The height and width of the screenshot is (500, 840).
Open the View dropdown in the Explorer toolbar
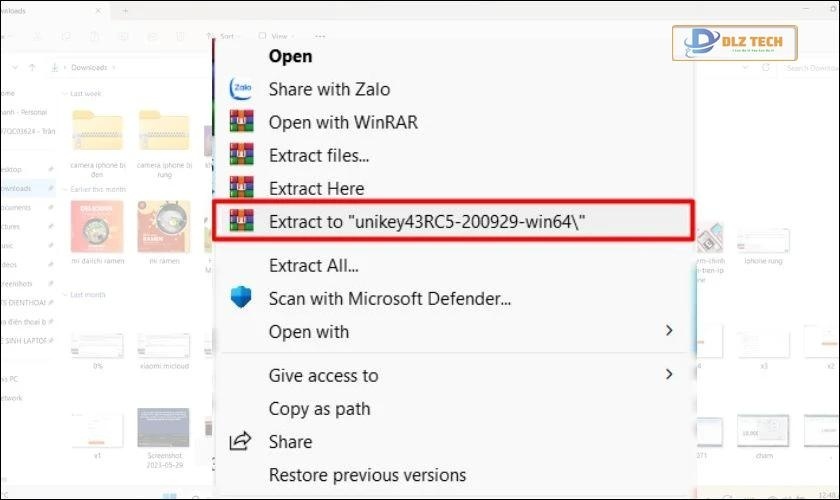pos(281,36)
